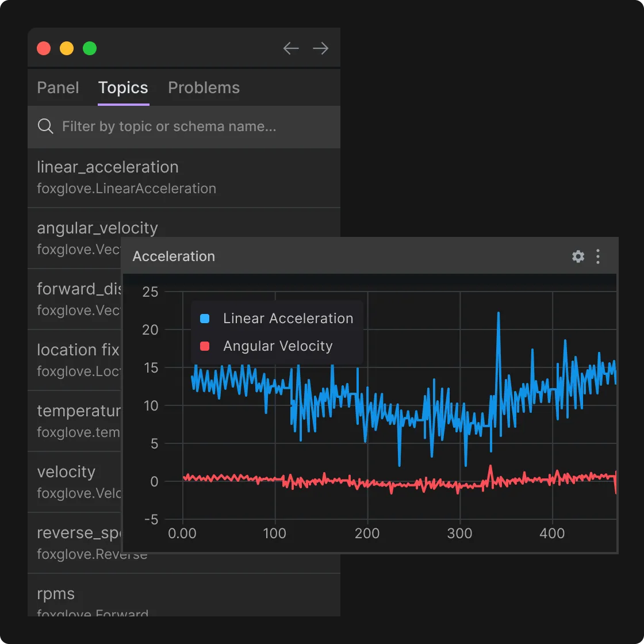The width and height of the screenshot is (644, 644).
Task: Select the Topics tab
Action: tap(123, 87)
